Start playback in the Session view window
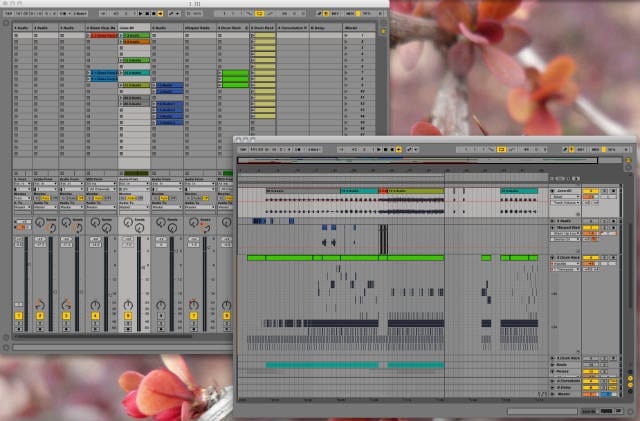Screen dimensions: 640x421 [x=140, y=13]
